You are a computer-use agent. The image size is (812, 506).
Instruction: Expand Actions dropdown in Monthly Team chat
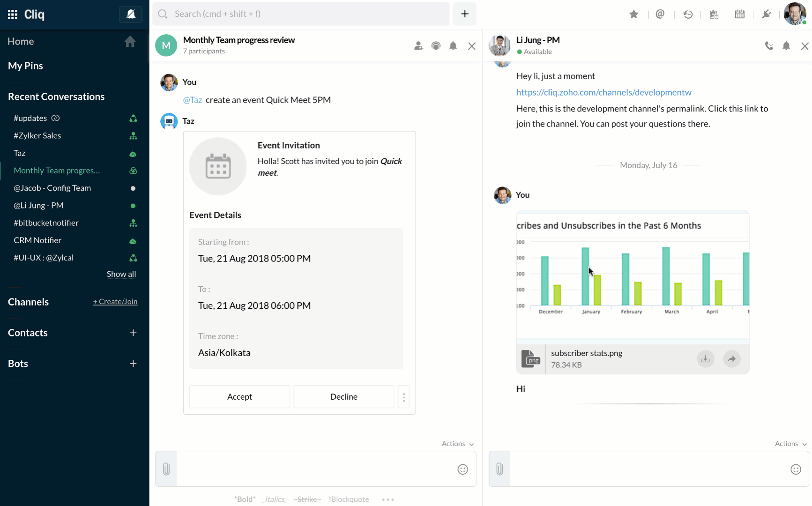click(x=458, y=444)
